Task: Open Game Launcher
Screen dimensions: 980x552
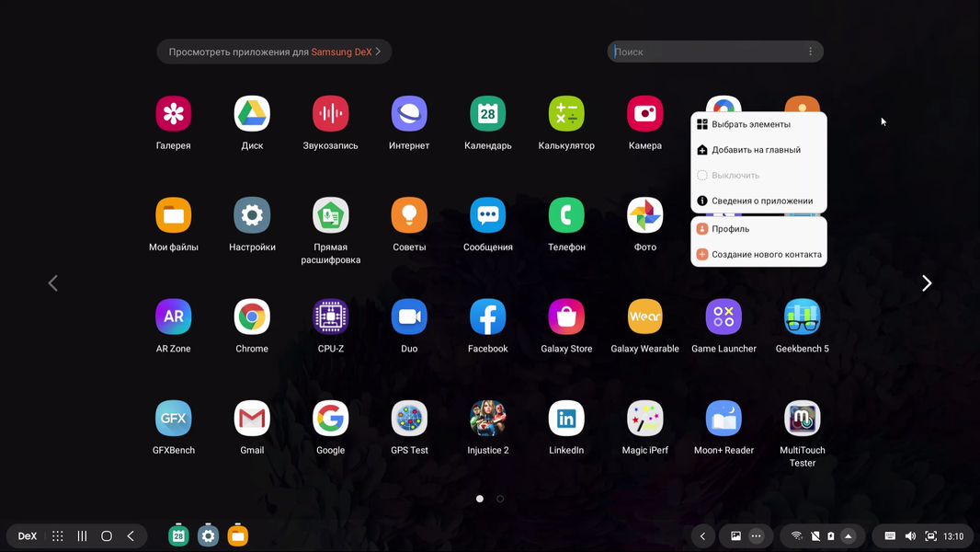Action: click(x=724, y=317)
